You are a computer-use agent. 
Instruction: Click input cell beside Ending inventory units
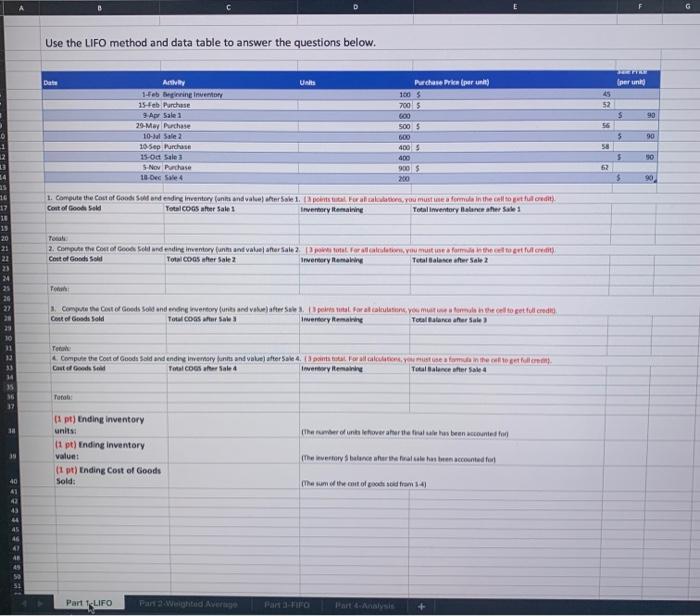point(233,425)
